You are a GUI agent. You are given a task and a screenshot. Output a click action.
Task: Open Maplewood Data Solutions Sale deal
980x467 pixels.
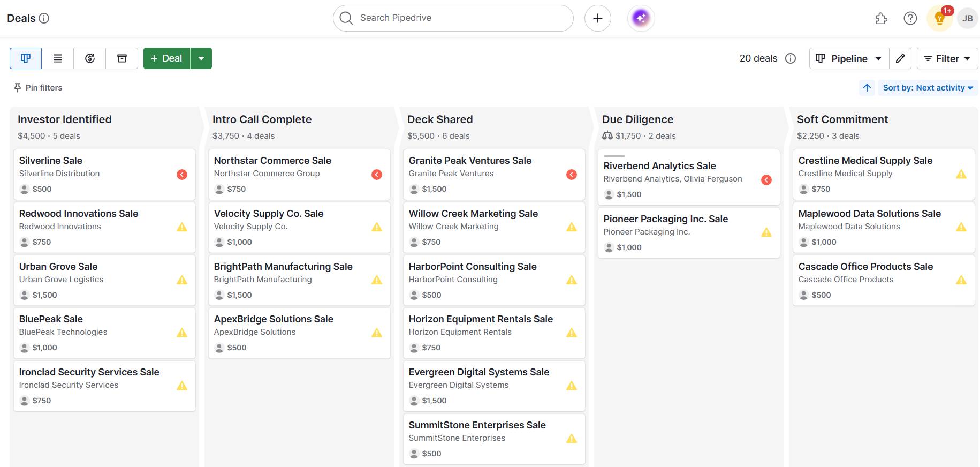[869, 214]
